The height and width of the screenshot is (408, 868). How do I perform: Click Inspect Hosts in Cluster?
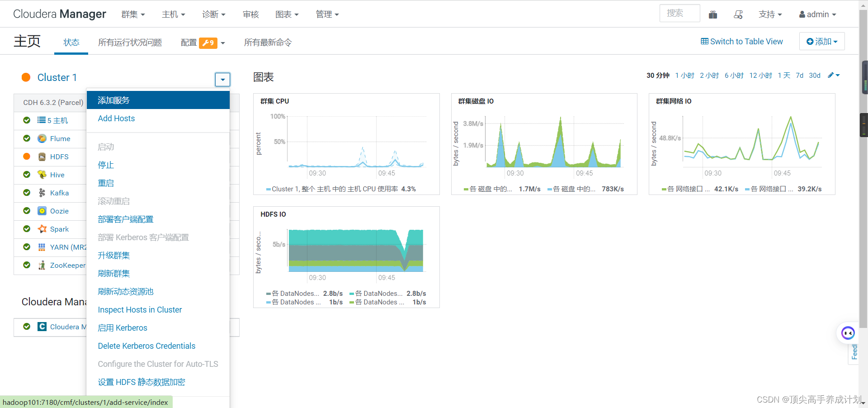(140, 310)
